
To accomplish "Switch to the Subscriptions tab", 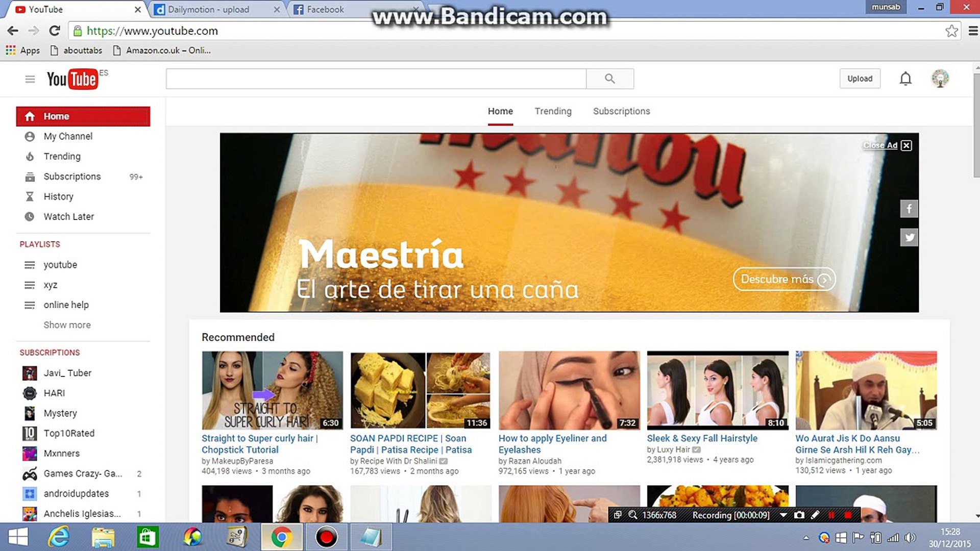I will (621, 111).
